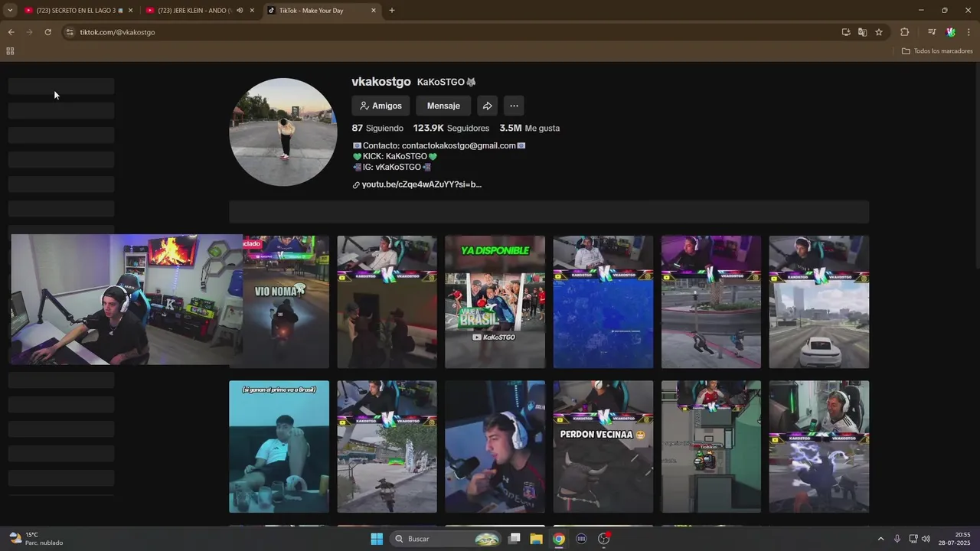Open the blue map video thumbnail

point(603,302)
